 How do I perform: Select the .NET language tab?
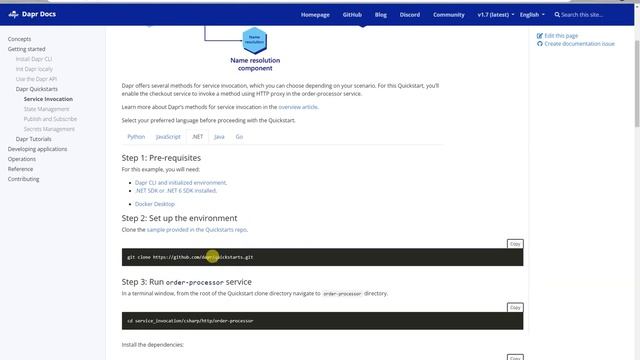coord(197,137)
